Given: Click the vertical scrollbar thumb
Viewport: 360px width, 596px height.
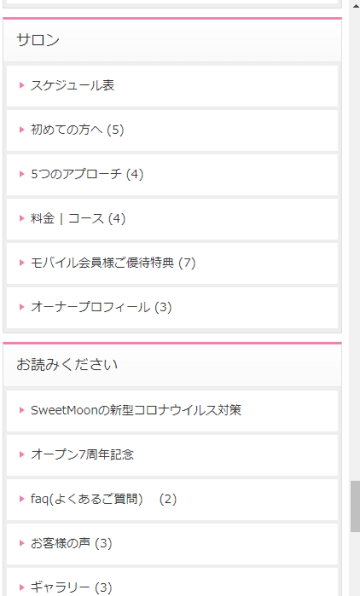Looking at the screenshot, I should [355, 506].
